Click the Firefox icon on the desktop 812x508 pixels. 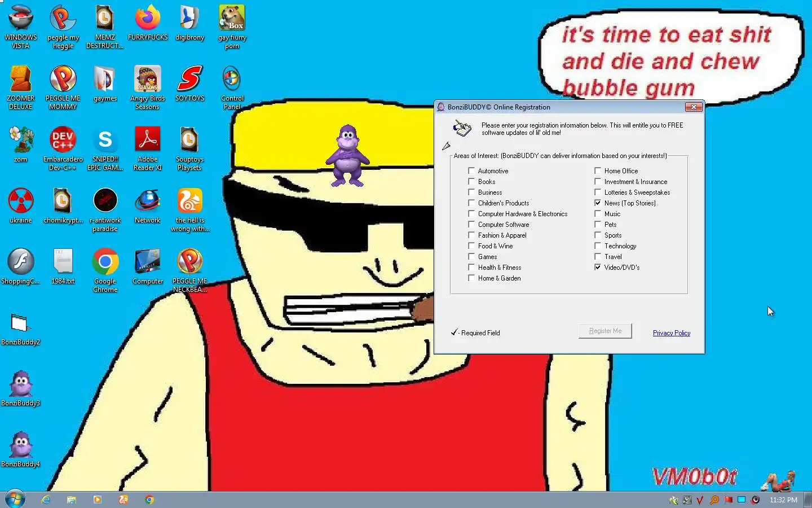[x=148, y=23]
